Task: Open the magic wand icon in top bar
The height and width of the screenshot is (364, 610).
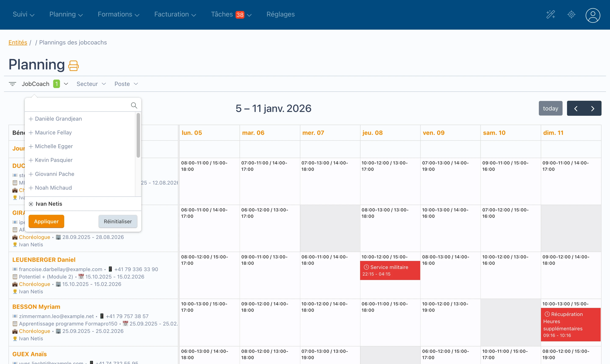Action: [x=551, y=14]
